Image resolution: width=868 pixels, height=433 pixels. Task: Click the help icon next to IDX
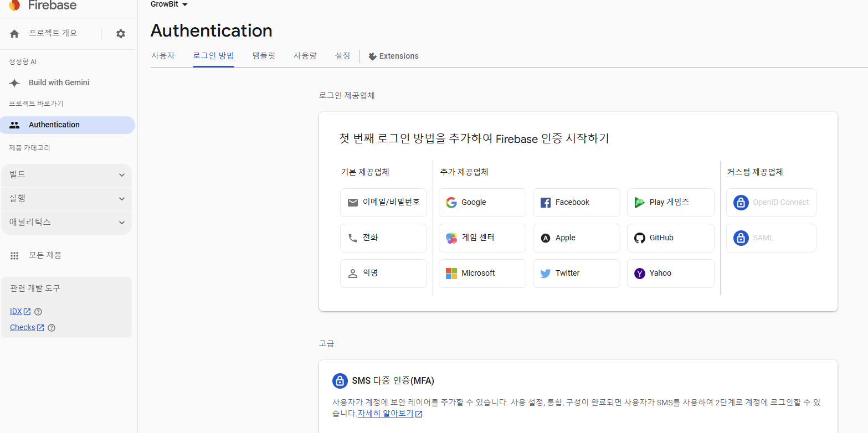pyautogui.click(x=38, y=312)
